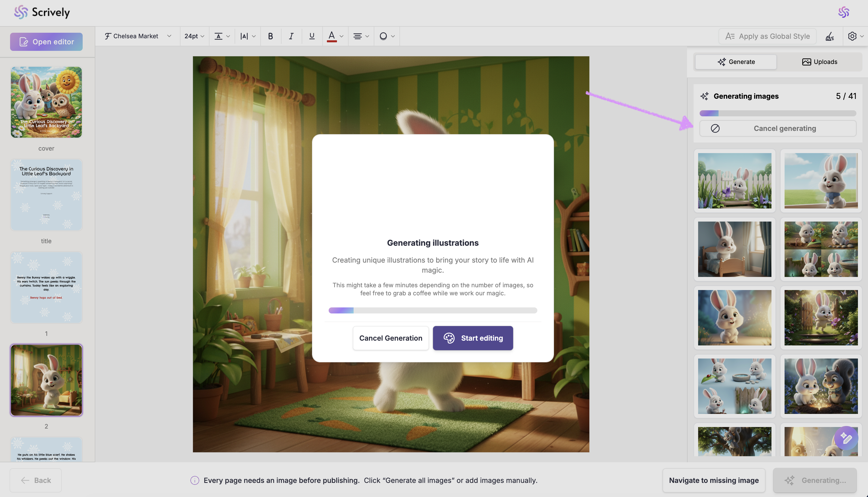Switch to the Generate tab
This screenshot has width=868, height=497.
(x=736, y=62)
